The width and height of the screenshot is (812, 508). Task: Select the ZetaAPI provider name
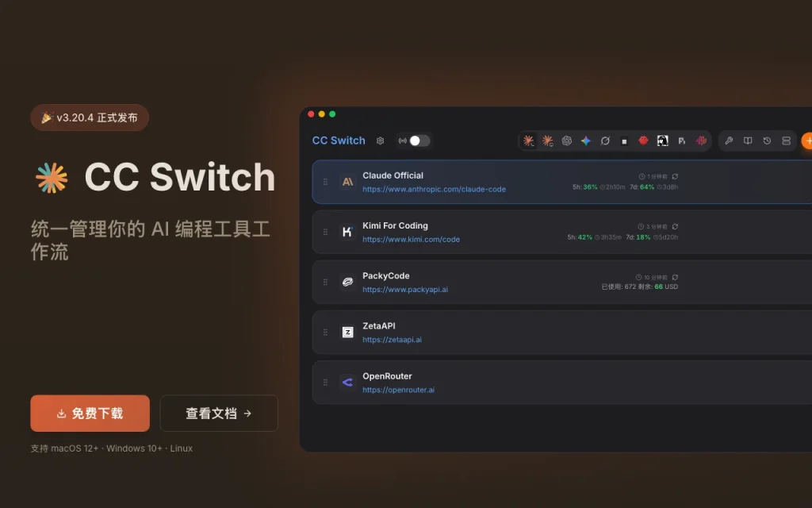(378, 326)
